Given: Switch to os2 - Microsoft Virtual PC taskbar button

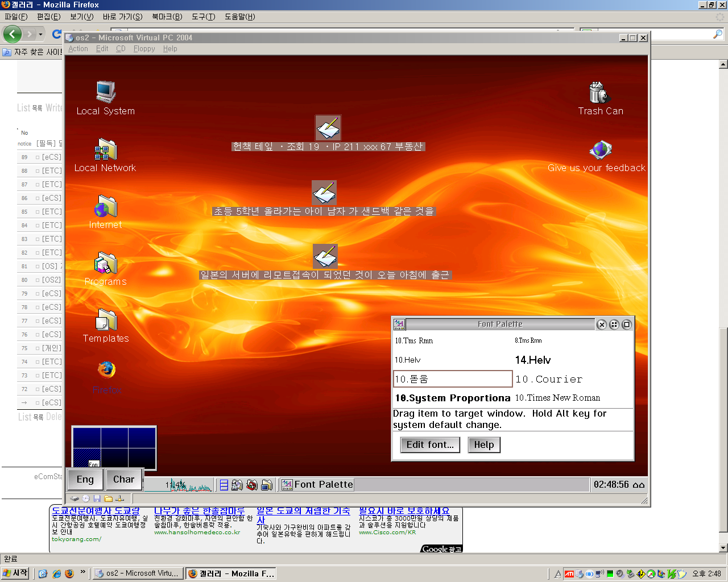Looking at the screenshot, I should 138,573.
